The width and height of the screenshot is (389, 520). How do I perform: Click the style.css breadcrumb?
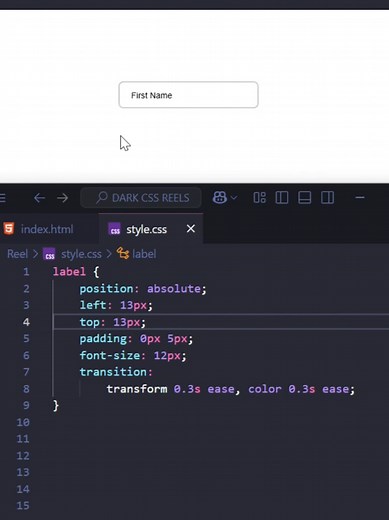point(81,254)
